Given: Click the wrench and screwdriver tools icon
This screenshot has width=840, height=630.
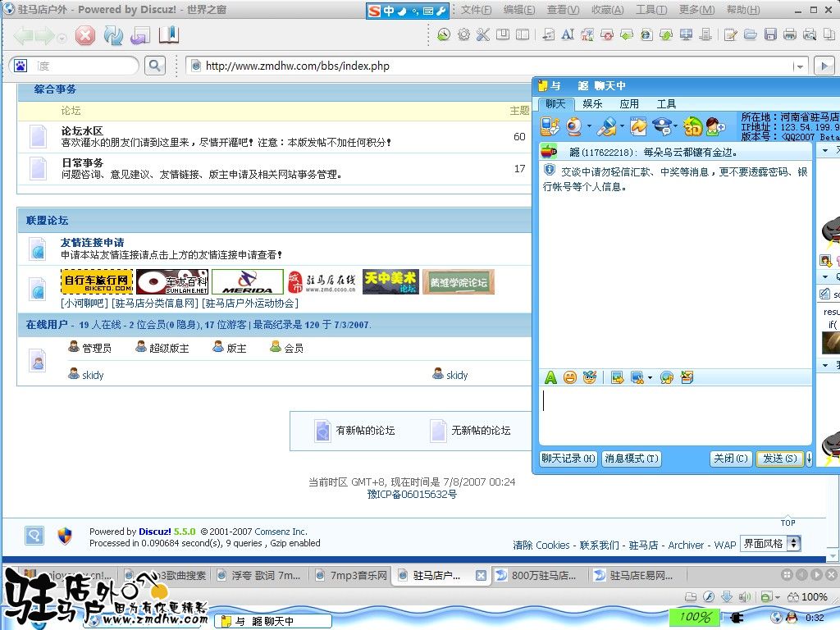Looking at the screenshot, I should (x=483, y=34).
